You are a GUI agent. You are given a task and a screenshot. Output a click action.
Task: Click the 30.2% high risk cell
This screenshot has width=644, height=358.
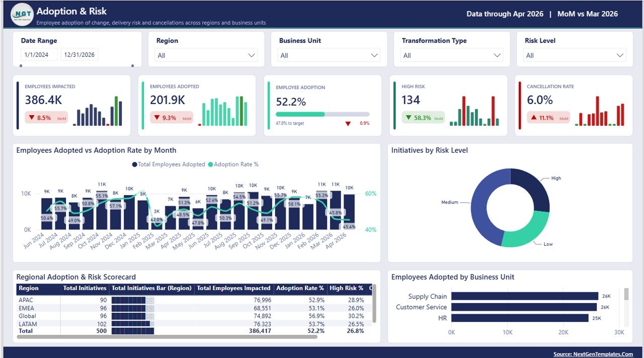tap(356, 316)
